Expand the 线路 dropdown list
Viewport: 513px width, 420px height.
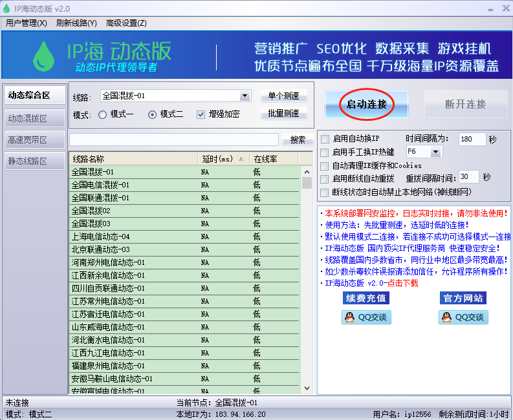245,96
